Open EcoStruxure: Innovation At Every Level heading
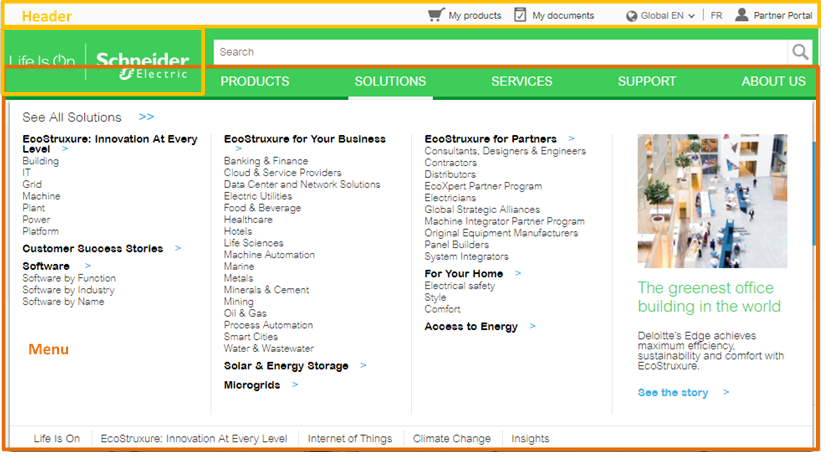Screen dimensions: 825x457 pos(109,144)
